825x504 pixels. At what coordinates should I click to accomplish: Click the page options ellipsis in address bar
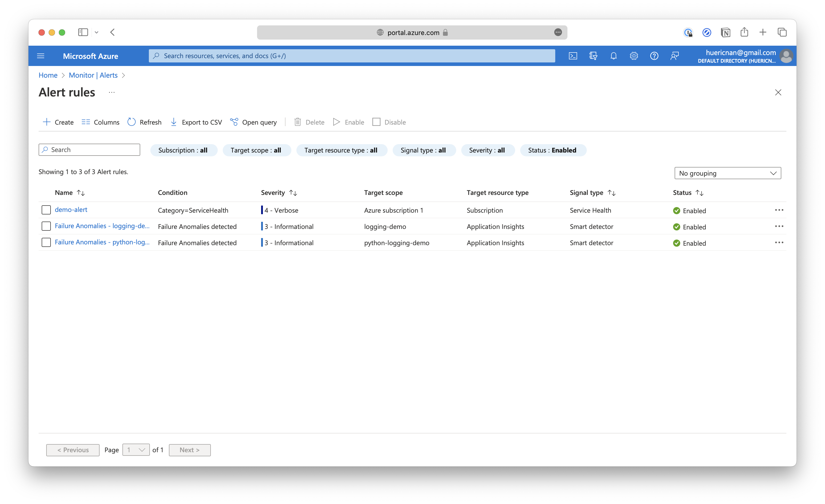click(558, 32)
